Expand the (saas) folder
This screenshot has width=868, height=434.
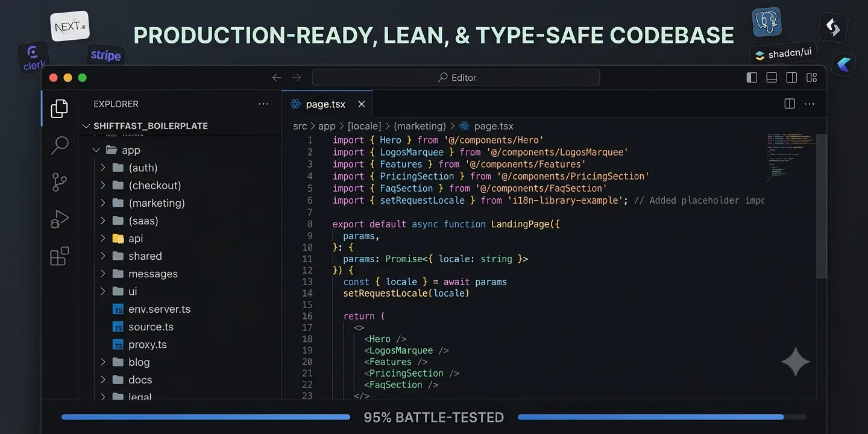click(103, 221)
